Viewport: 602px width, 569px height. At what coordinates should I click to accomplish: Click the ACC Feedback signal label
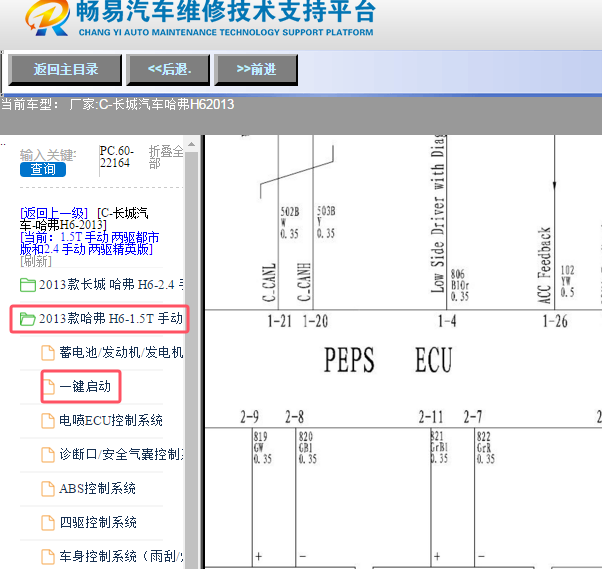544,265
